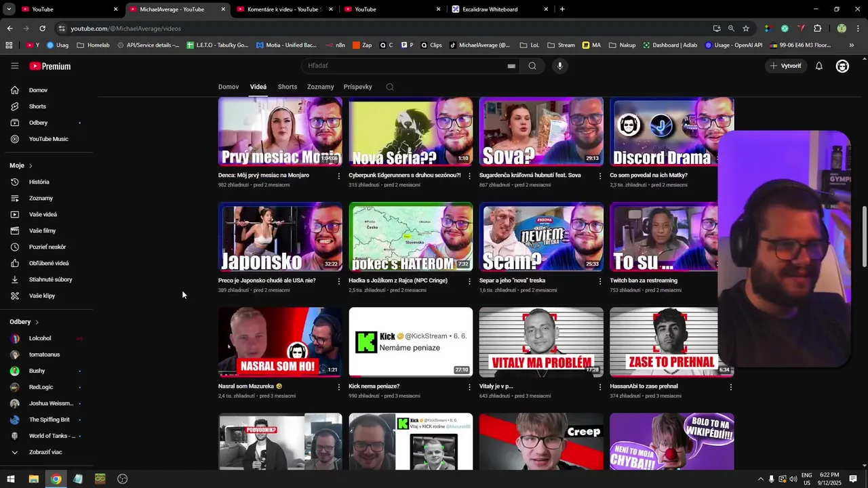The height and width of the screenshot is (488, 868).
Task: Click the page vertical scrollbar thumb
Action: pyautogui.click(x=864, y=237)
